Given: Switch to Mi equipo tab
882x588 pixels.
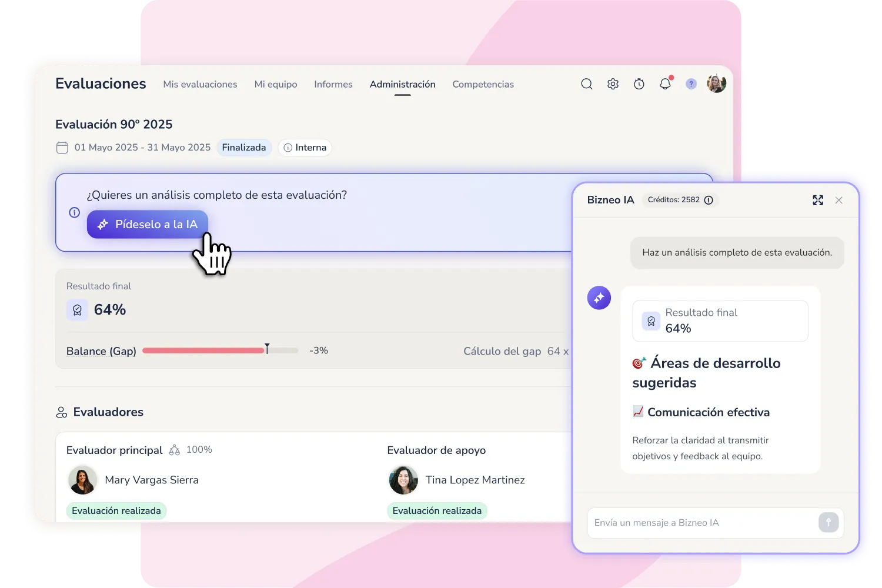Looking at the screenshot, I should tap(276, 84).
